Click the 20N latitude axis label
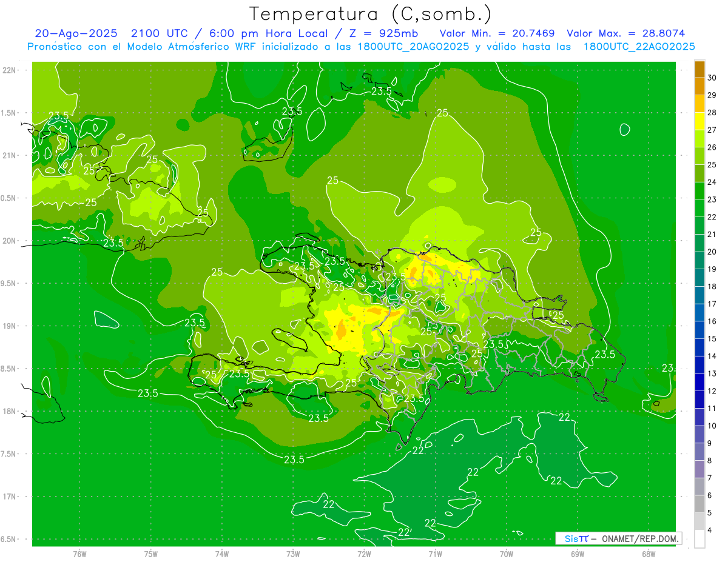728x562 pixels. (x=10, y=241)
